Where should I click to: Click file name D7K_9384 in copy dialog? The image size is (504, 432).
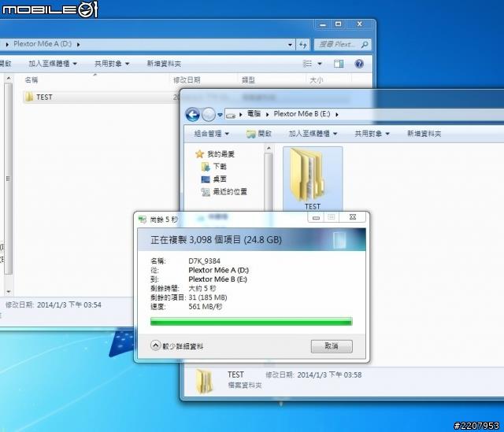point(204,260)
